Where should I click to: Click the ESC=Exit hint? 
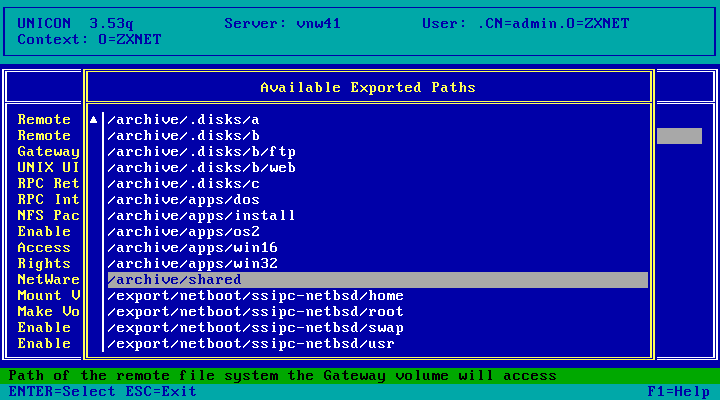click(161, 392)
